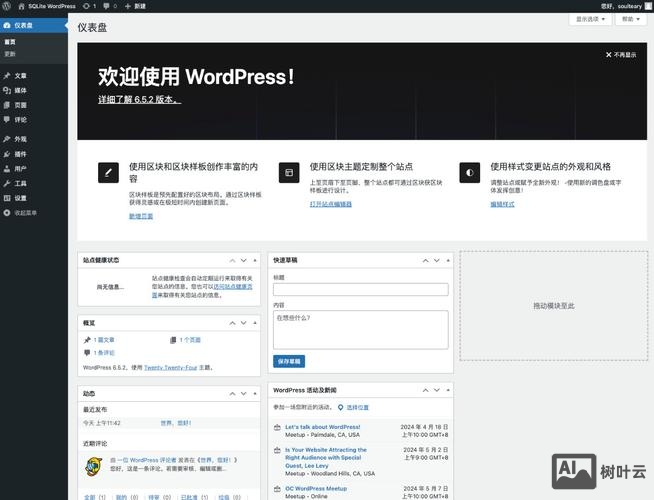Click the location pin beside 选择位置
The width and height of the screenshot is (654, 500).
pyautogui.click(x=340, y=407)
